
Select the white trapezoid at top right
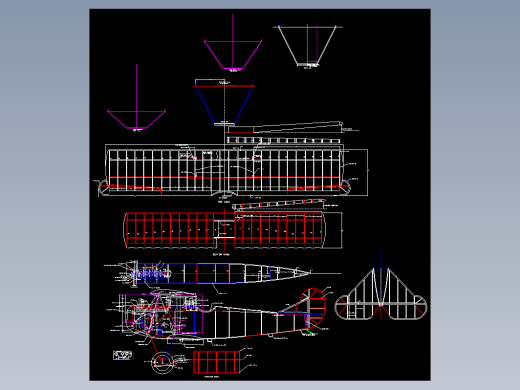coord(307,45)
